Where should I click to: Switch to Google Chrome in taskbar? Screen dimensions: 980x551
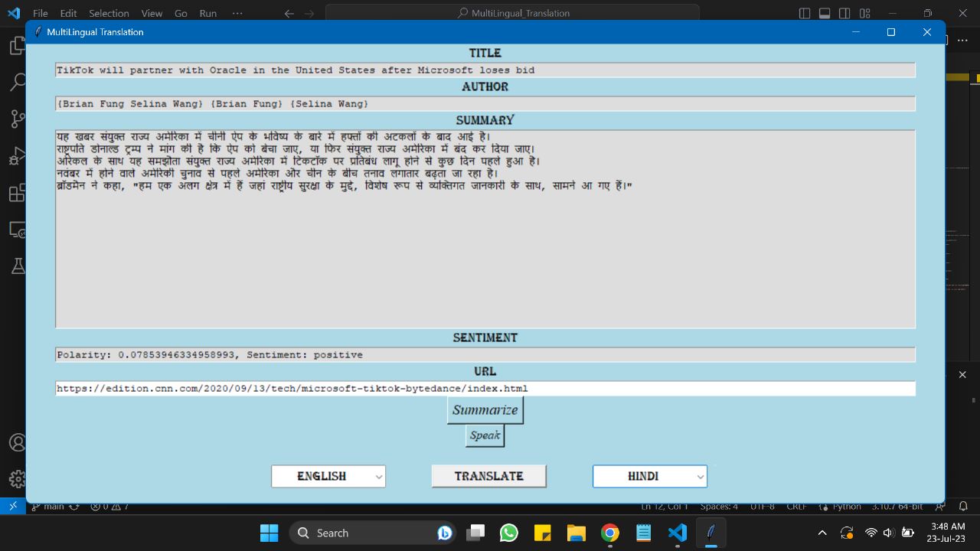click(x=609, y=533)
